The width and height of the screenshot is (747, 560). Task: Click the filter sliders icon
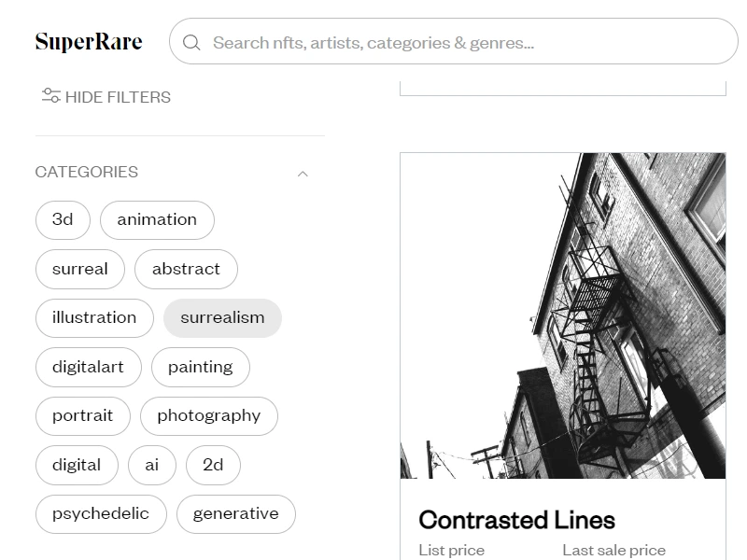pos(51,96)
